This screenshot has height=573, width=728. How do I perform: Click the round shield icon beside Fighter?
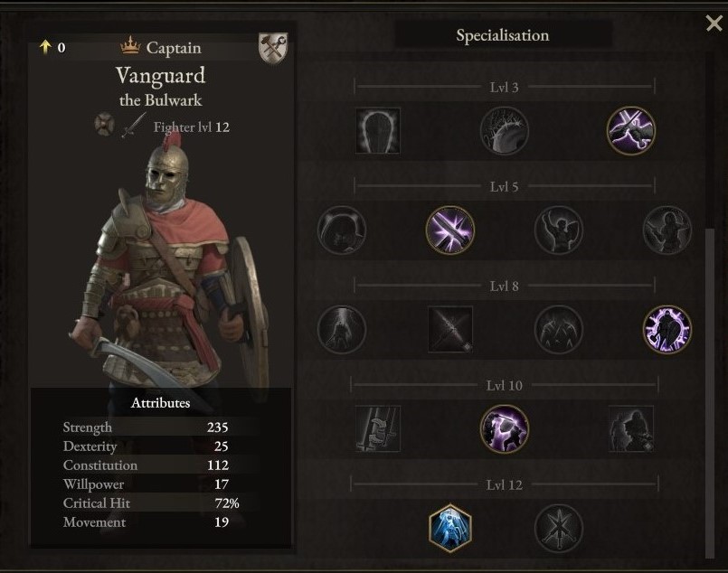pos(105,125)
